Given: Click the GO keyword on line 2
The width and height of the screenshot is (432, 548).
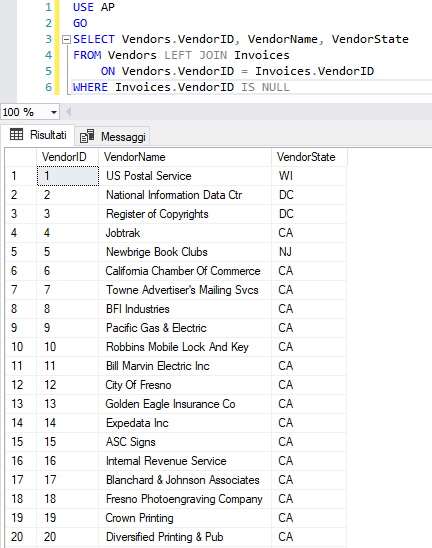Looking at the screenshot, I should click(x=80, y=23).
